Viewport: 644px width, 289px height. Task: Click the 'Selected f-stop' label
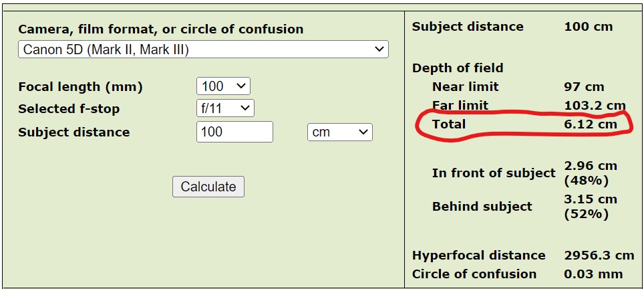tap(69, 108)
